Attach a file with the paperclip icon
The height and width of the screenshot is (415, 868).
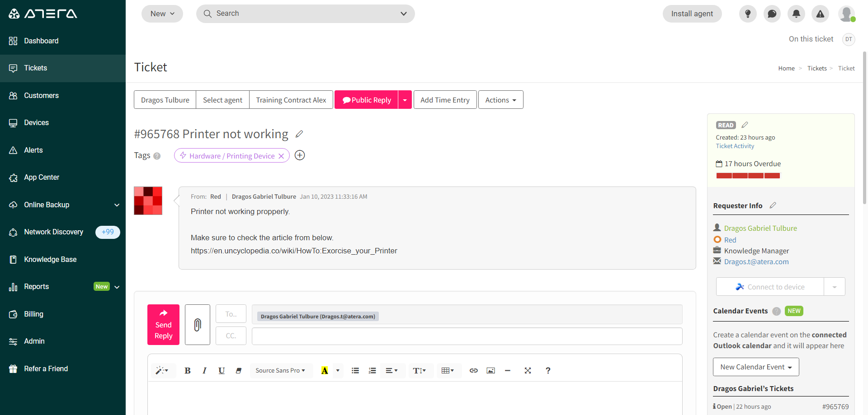coord(198,324)
